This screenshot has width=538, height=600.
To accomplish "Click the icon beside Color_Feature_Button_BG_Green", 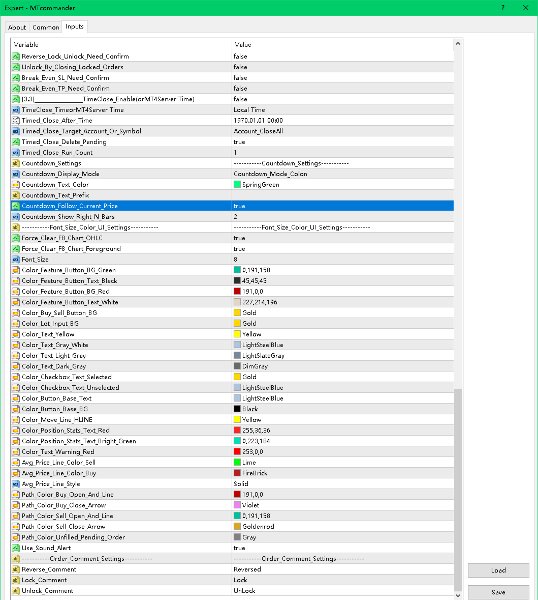I will pos(16,270).
